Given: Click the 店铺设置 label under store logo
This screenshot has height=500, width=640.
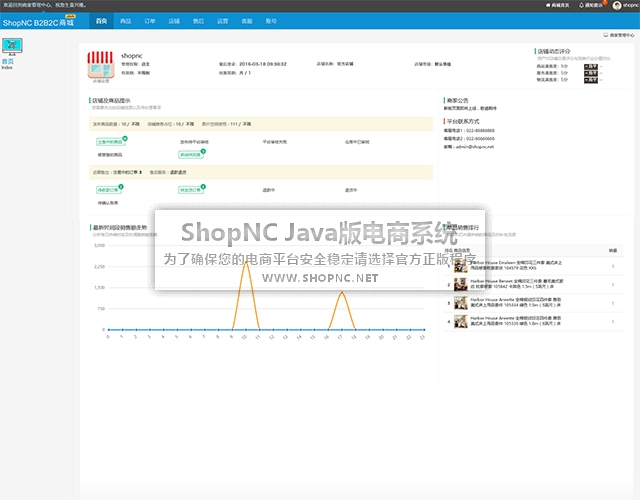Looking at the screenshot, I should point(101,81).
